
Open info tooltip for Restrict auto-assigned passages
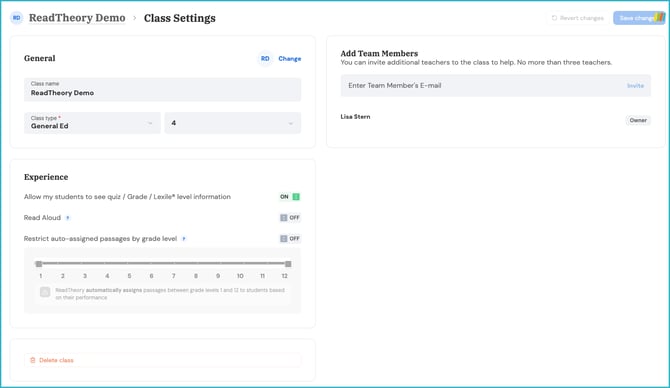coord(184,239)
